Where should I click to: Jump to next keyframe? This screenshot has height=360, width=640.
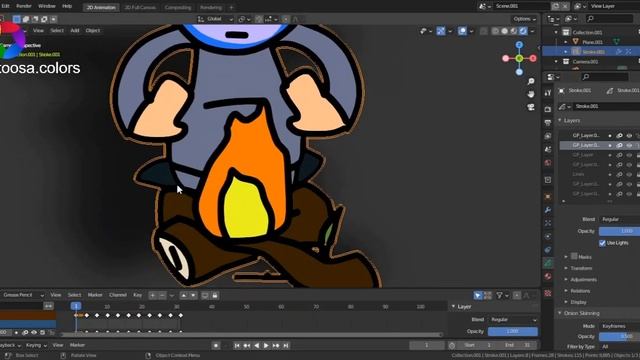pos(276,345)
